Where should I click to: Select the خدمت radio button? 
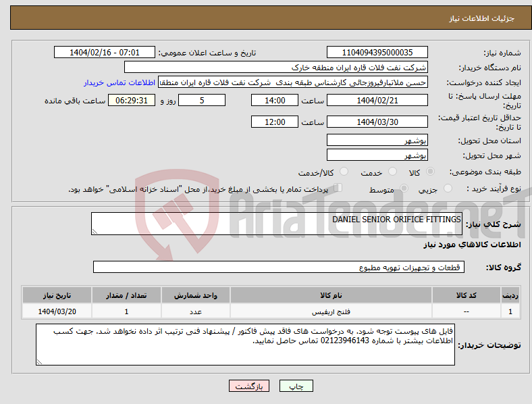click(392, 172)
